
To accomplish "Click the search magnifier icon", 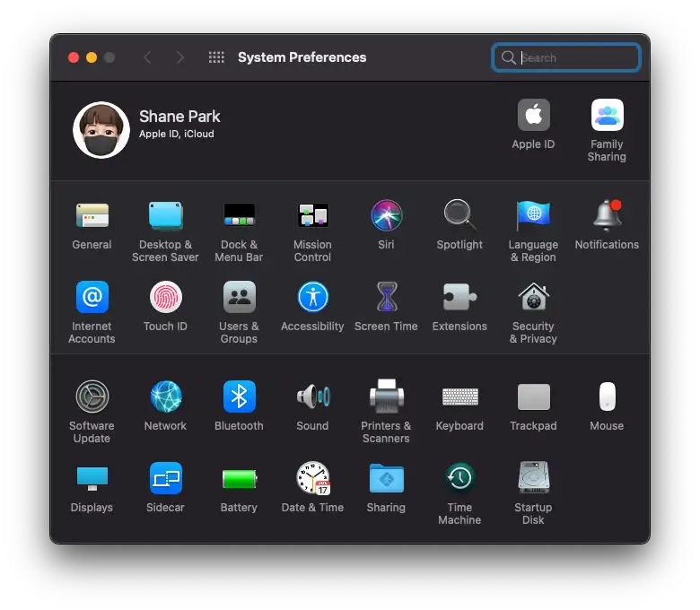I will click(508, 57).
